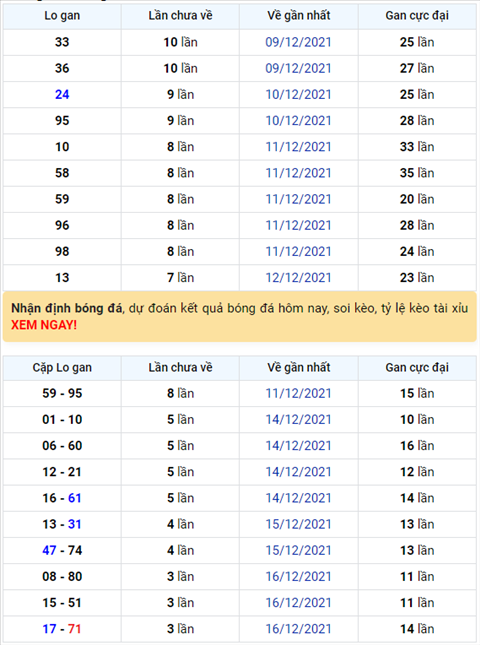The height and width of the screenshot is (645, 480).
Task: Click Lo gan number 98
Action: pyautogui.click(x=62, y=251)
